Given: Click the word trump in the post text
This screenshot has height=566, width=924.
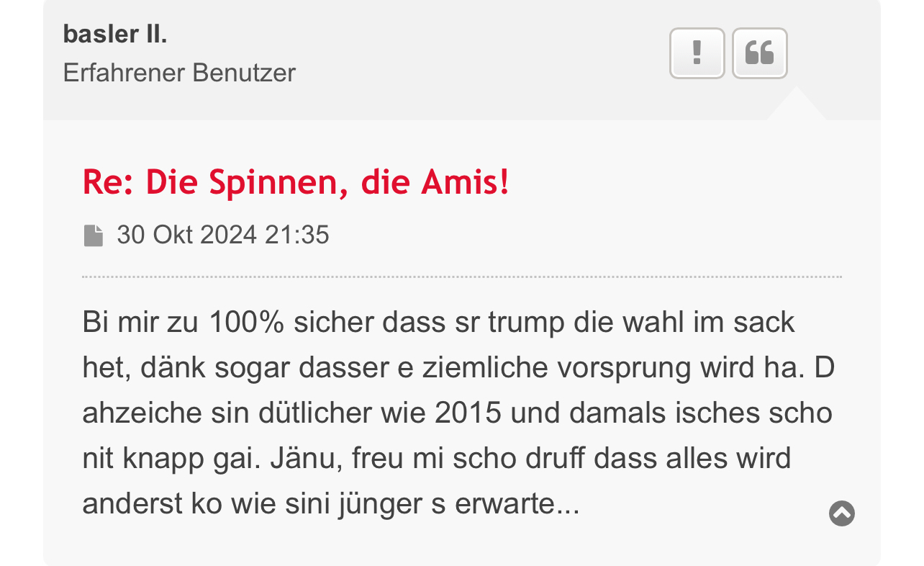Looking at the screenshot, I should [x=526, y=322].
